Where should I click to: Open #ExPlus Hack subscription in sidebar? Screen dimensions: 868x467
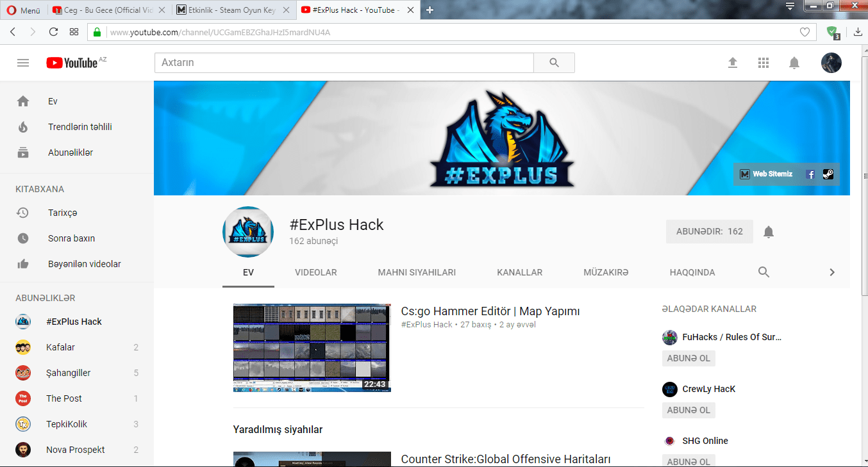(x=77, y=322)
